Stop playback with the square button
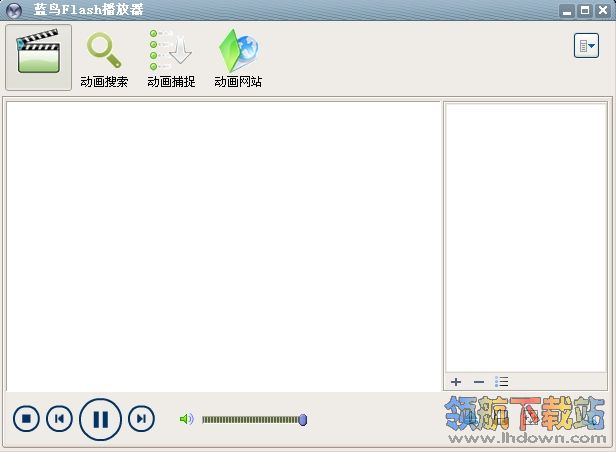Screen dimensions: 616x452 [26, 419]
